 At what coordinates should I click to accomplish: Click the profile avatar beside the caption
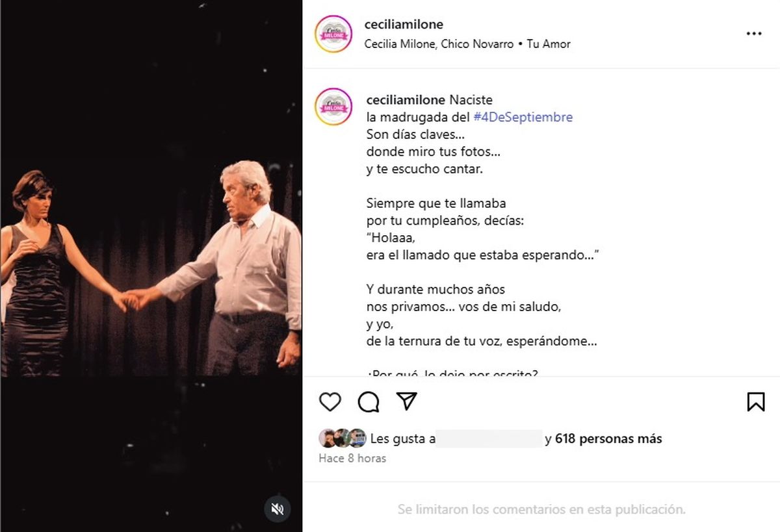pos(333,107)
